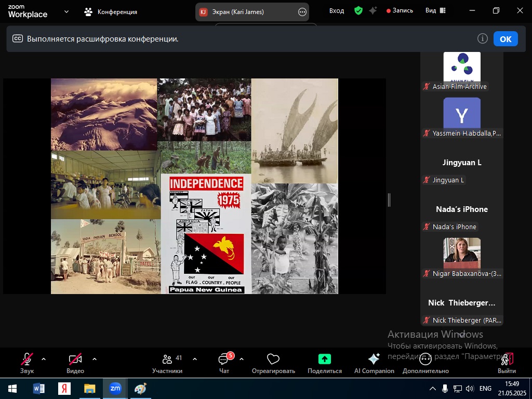Open the Вид view layout menu

(x=435, y=10)
